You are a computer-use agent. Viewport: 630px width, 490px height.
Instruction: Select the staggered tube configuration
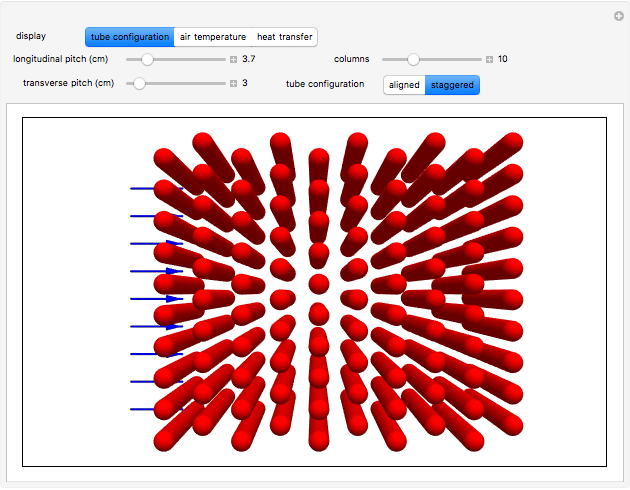[452, 85]
